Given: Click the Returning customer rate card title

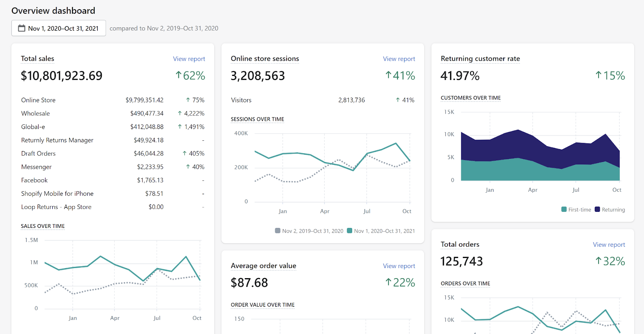Looking at the screenshot, I should click(480, 59).
